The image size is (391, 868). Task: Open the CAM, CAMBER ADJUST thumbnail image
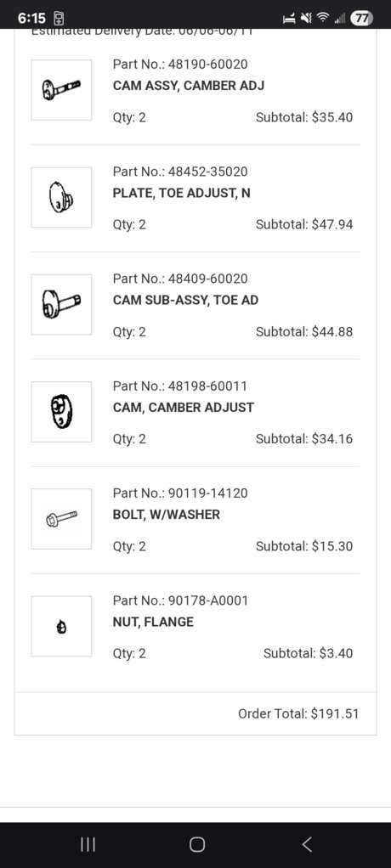[61, 412]
